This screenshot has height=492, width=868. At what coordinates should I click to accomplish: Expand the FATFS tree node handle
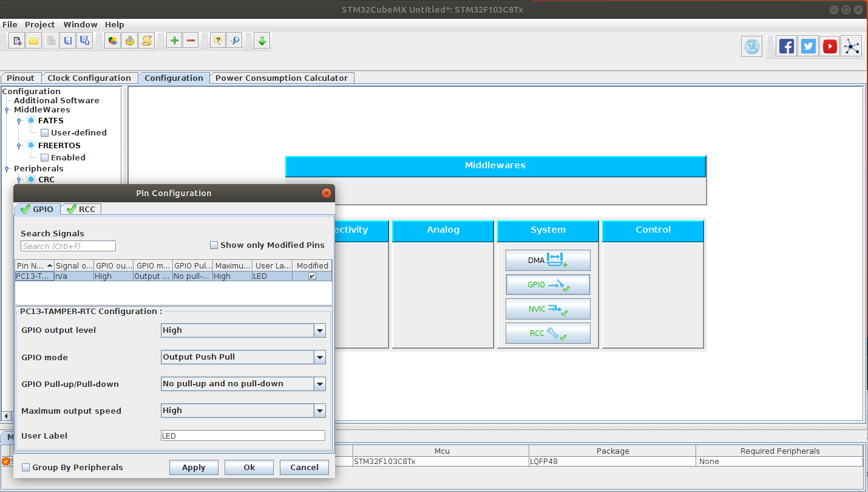[x=19, y=121]
